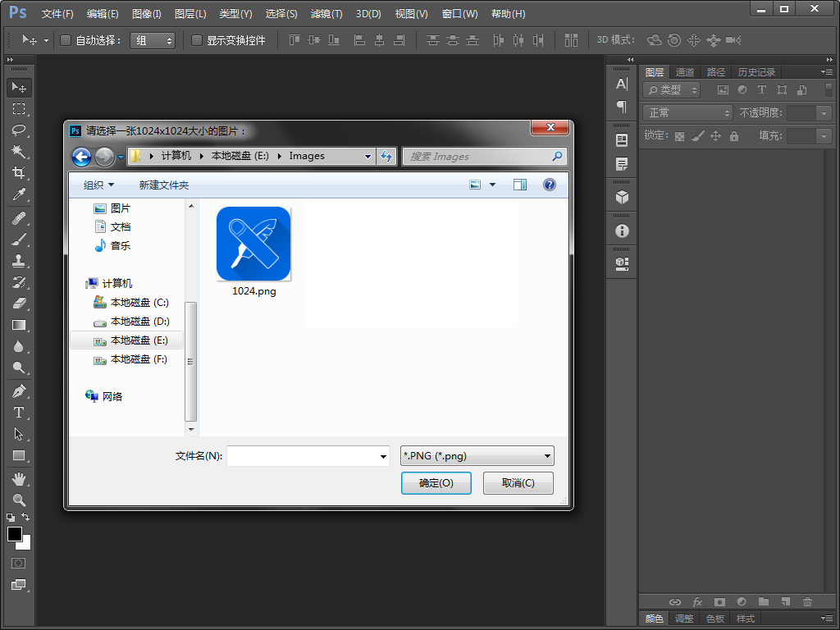This screenshot has width=840, height=630.
Task: Select the Zoom tool in the toolbar
Action: [x=19, y=500]
